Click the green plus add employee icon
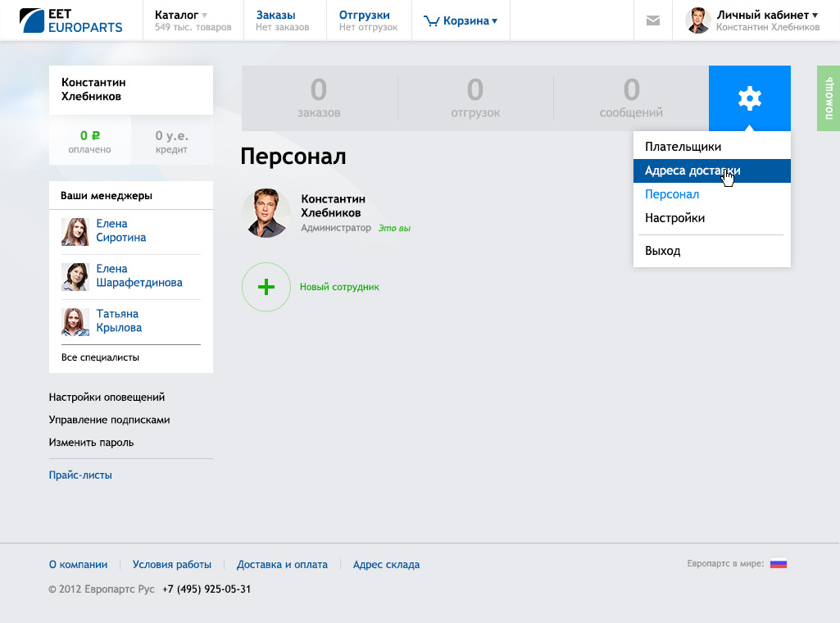This screenshot has width=840, height=623. [x=266, y=287]
